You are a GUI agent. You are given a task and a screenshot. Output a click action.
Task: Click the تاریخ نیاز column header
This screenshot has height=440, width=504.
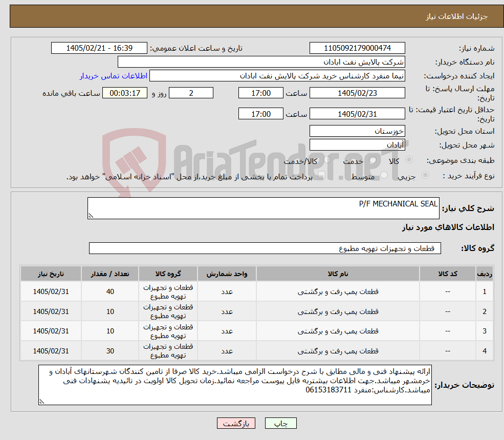[x=51, y=274]
